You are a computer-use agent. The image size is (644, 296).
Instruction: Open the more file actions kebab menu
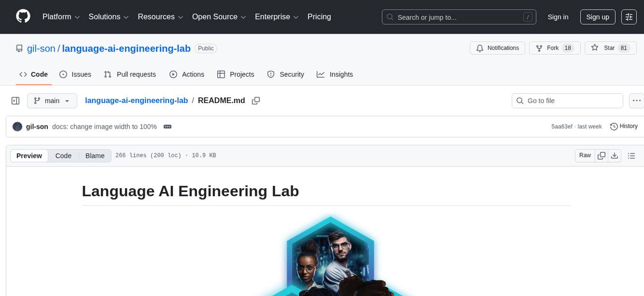pyautogui.click(x=636, y=101)
